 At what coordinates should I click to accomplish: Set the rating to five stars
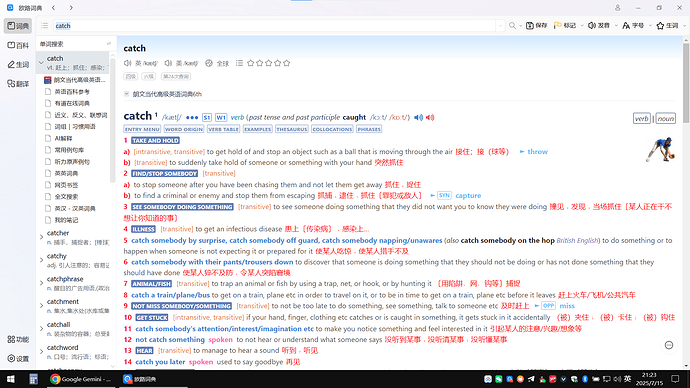(286, 63)
